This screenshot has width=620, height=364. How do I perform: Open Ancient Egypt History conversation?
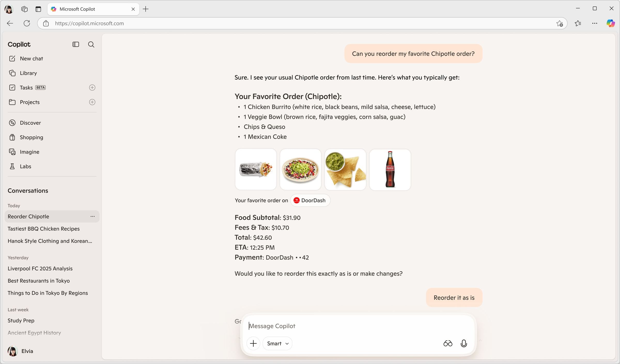tap(34, 333)
